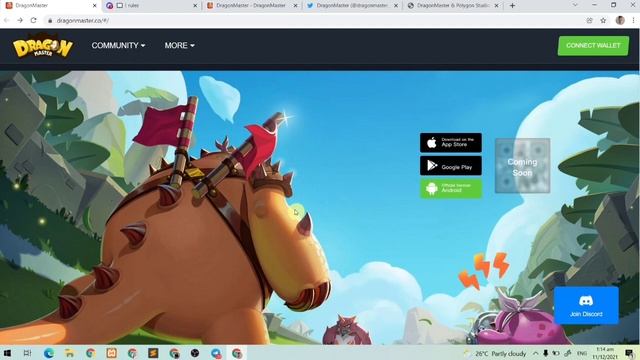Image resolution: width=640 pixels, height=360 pixels.
Task: Open the dark round OBS taskbar icon
Action: pos(195,353)
